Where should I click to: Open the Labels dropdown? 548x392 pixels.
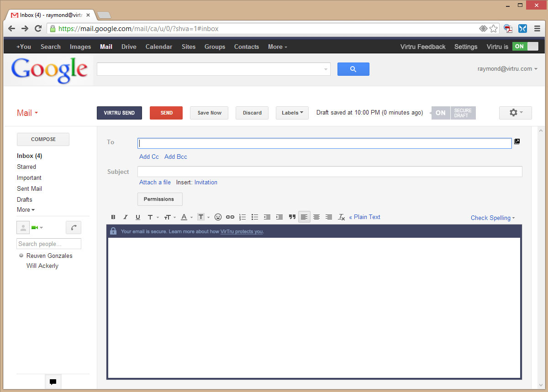coord(292,113)
